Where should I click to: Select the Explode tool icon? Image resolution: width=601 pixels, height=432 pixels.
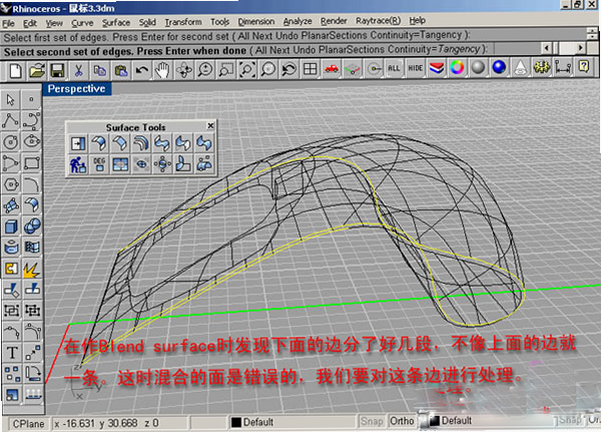(32, 268)
